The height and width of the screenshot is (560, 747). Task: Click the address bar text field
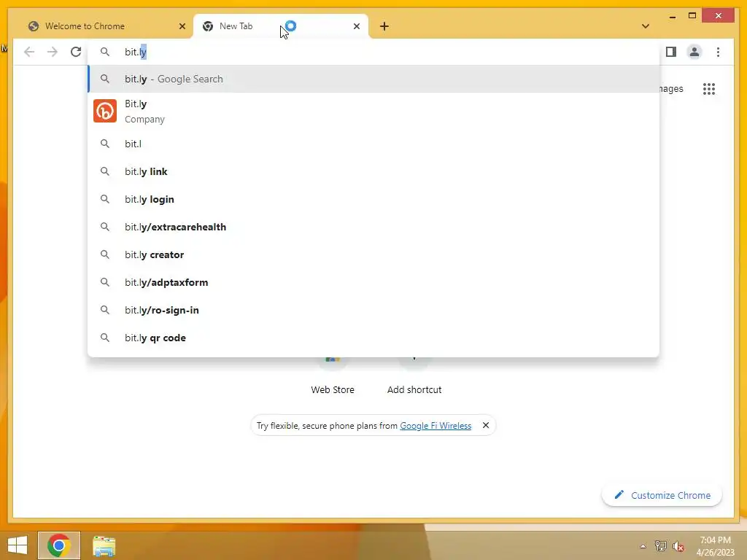coord(373,52)
